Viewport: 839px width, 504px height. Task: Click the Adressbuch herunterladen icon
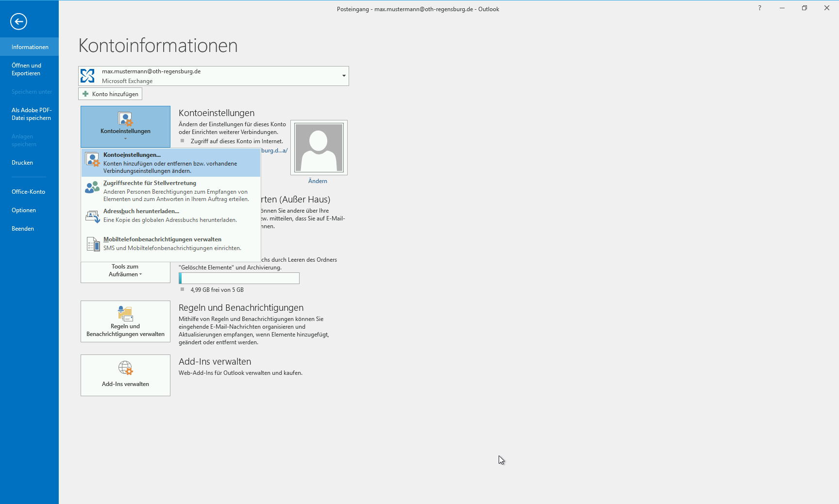(92, 216)
